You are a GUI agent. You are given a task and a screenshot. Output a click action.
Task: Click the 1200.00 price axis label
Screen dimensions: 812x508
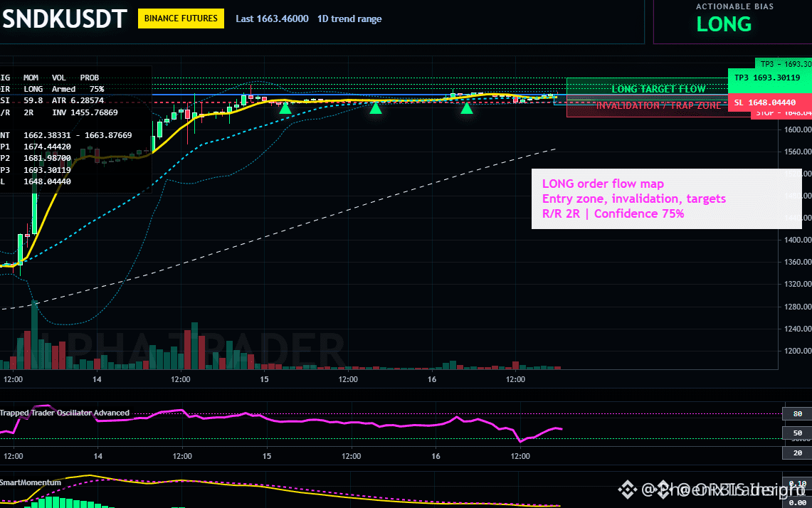click(796, 351)
